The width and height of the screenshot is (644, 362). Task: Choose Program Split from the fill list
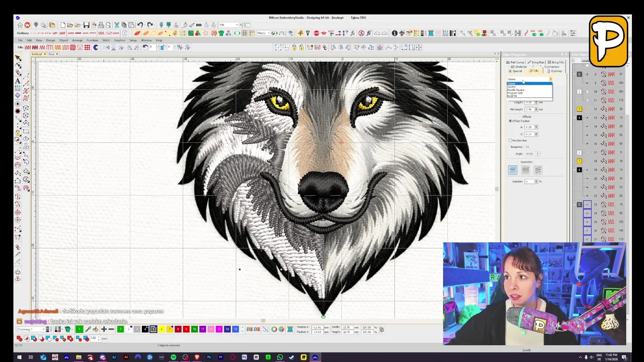529,93
